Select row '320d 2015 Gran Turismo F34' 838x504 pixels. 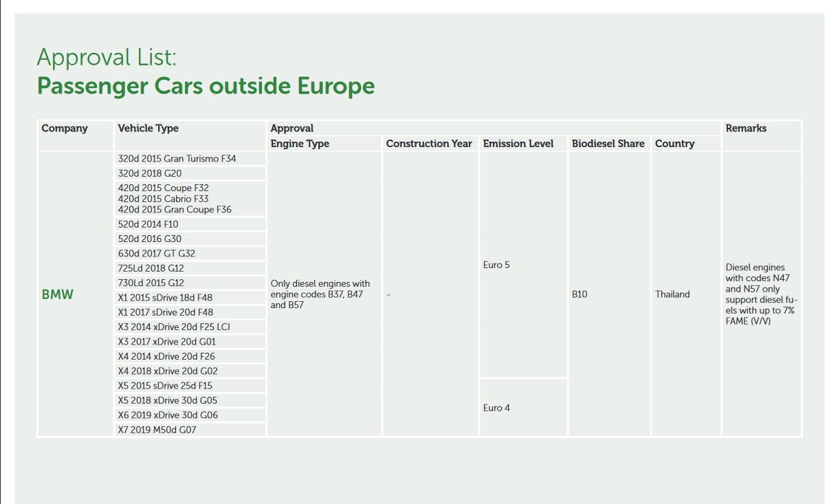pos(190,159)
